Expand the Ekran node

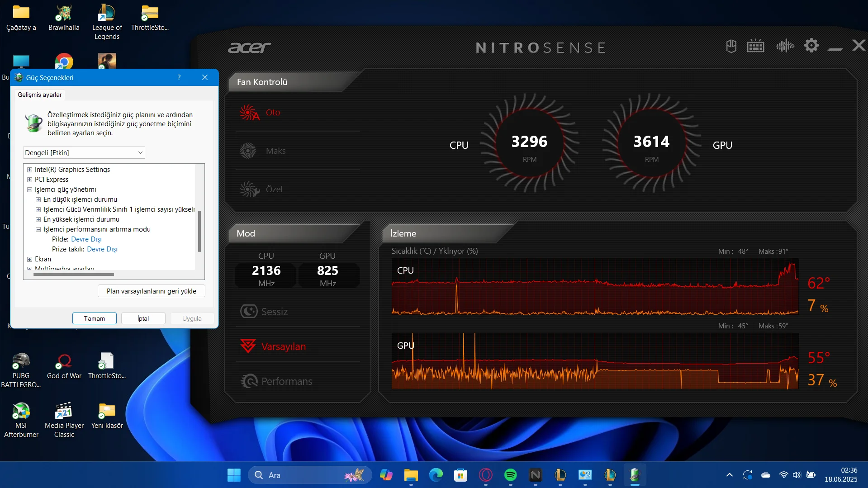coord(29,259)
